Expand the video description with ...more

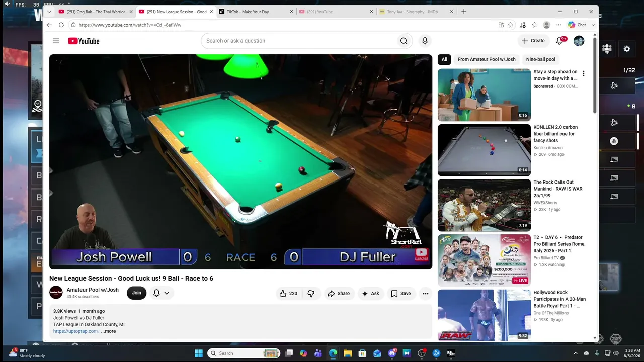[108, 331]
